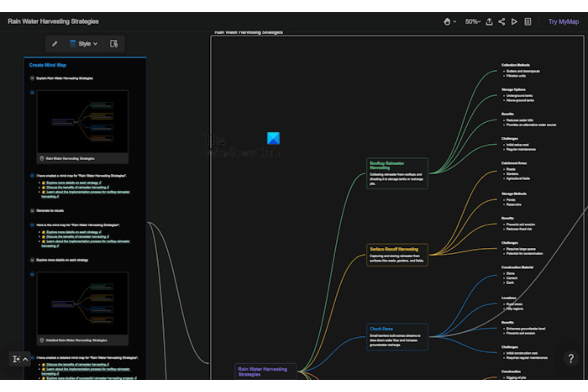
Task: Open the dropdown arrow beside the theme icon
Action: (454, 22)
